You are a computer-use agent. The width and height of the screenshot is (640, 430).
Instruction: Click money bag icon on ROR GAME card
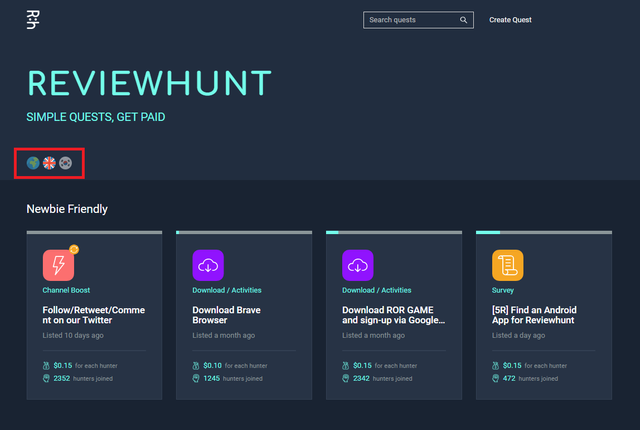[346, 366]
